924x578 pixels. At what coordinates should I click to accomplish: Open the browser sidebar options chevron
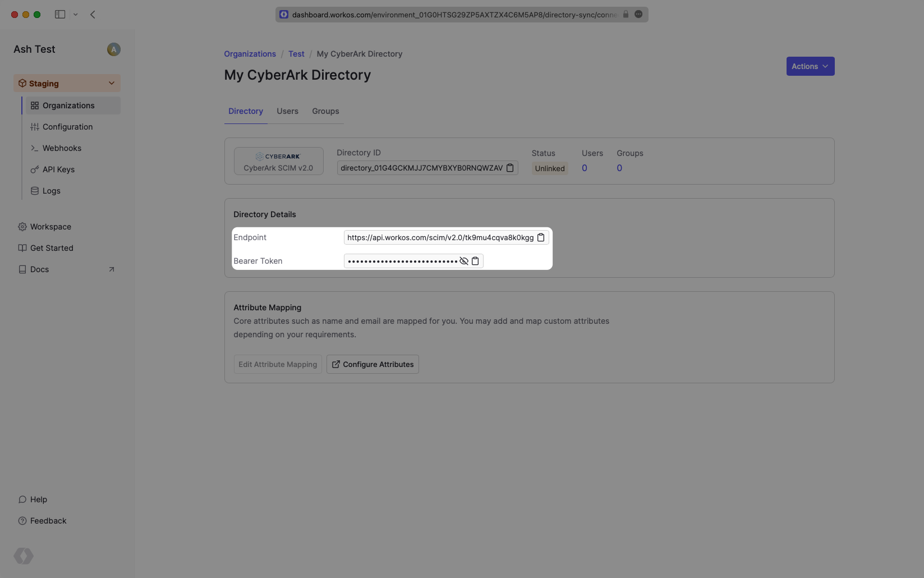76,14
